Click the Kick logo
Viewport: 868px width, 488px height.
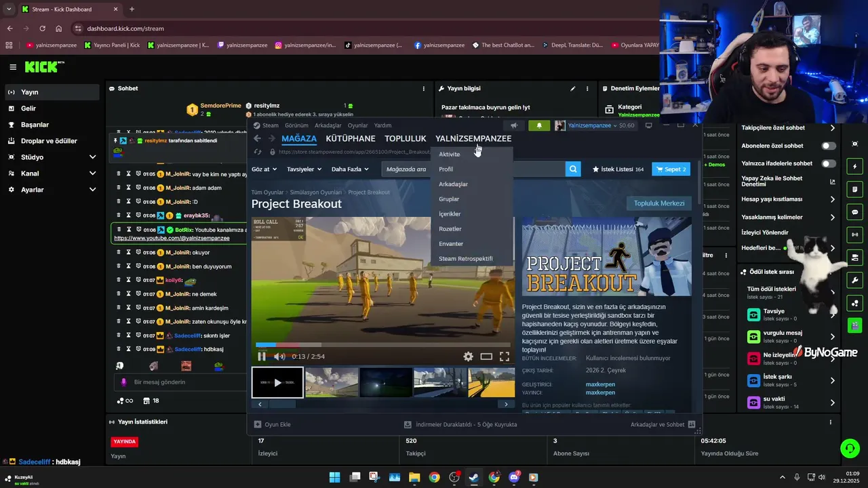tap(45, 66)
